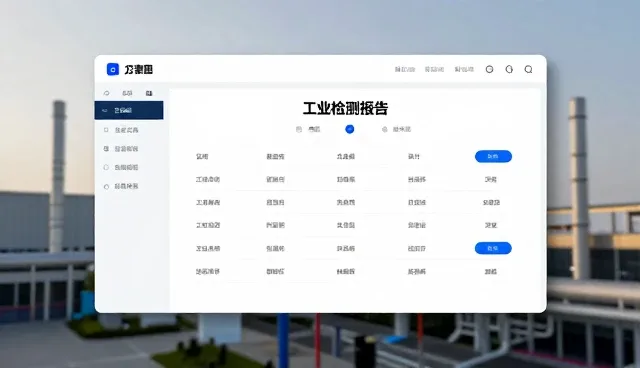Click the 工业检测报告 heading text

click(x=345, y=108)
